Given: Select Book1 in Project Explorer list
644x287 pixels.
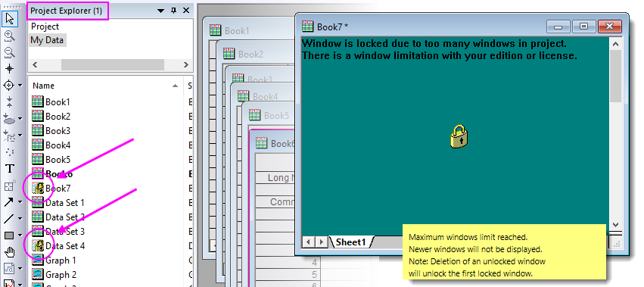Looking at the screenshot, I should pos(58,101).
